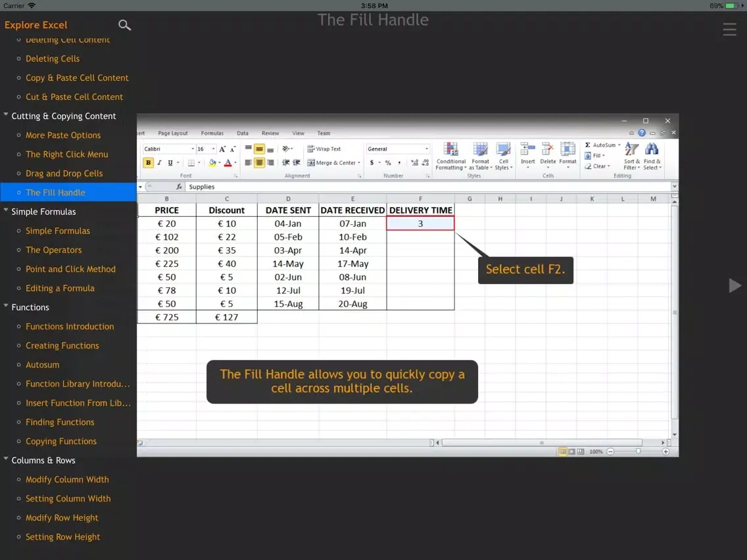Screen dimensions: 747x560
Task: Click the Increase Decimal icon
Action: pos(414,163)
